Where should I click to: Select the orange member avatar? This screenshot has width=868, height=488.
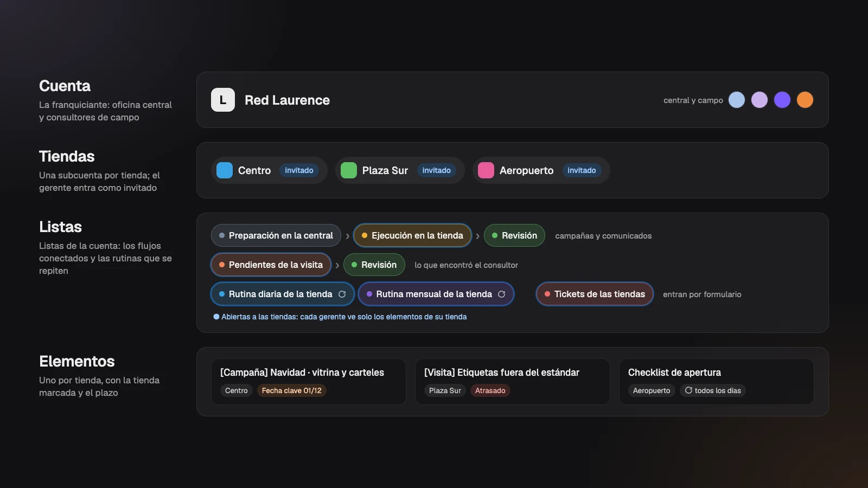click(x=805, y=100)
